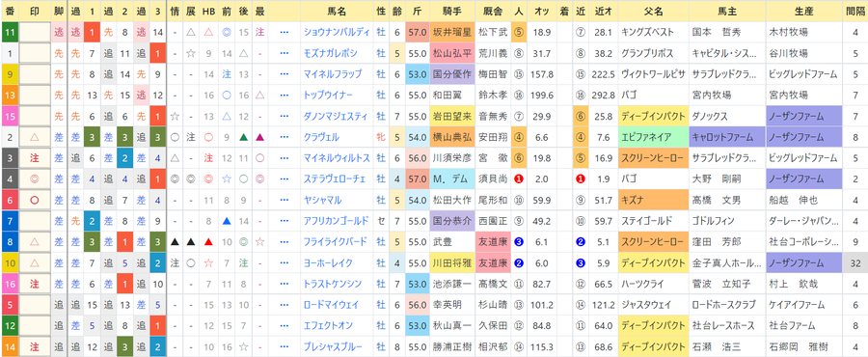Select odds value 199.6 for トップウイナー
The height and width of the screenshot is (357, 868).
coord(541,96)
